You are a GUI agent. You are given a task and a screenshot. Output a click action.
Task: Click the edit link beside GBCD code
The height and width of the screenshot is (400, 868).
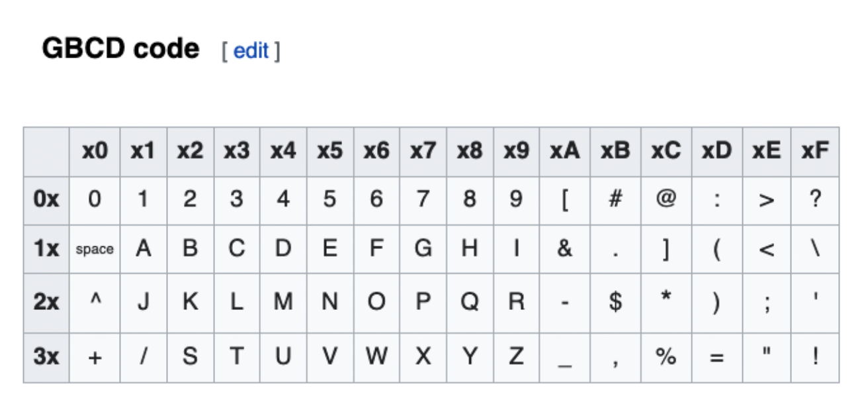(251, 50)
